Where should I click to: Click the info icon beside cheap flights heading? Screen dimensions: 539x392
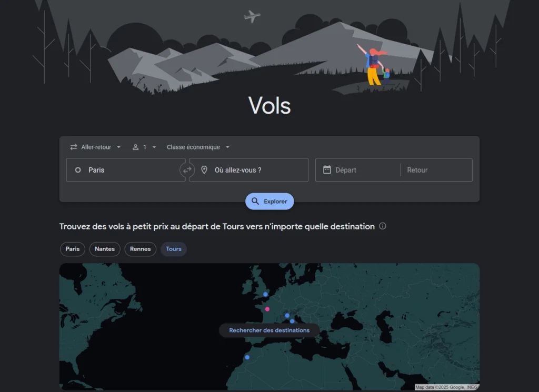point(383,226)
